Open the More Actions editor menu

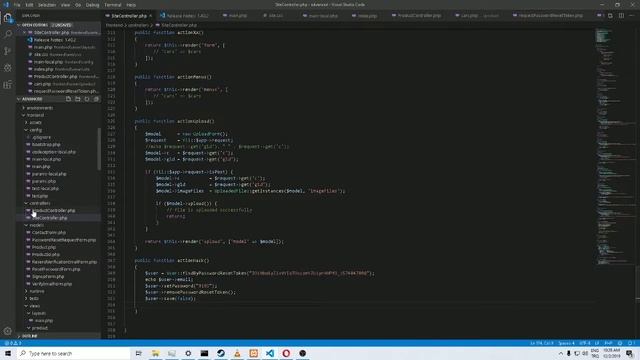(x=632, y=16)
